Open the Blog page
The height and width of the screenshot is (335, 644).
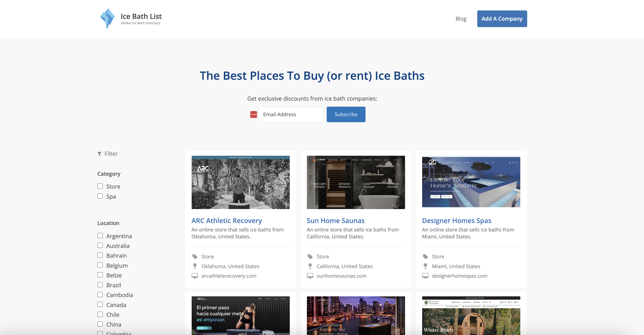[461, 19]
